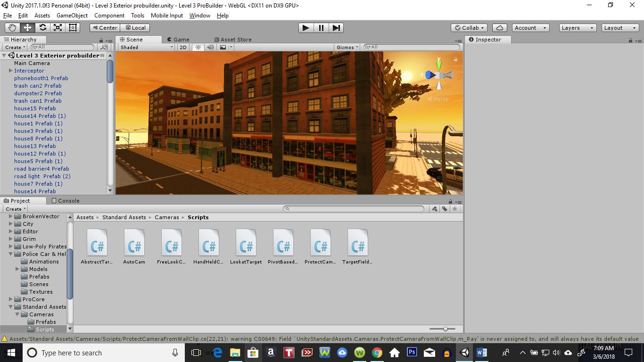Toggle scene lighting sun button

pos(198,47)
